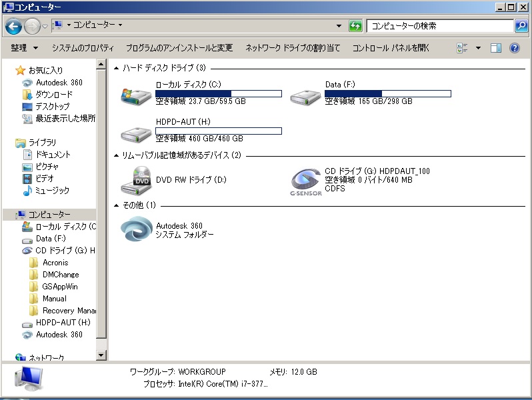Click プログラムのアンインストールと変更
The image size is (532, 400).
179,48
